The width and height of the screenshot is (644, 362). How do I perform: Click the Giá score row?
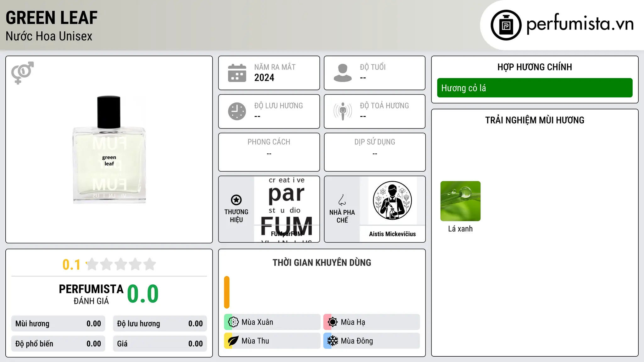tap(160, 344)
